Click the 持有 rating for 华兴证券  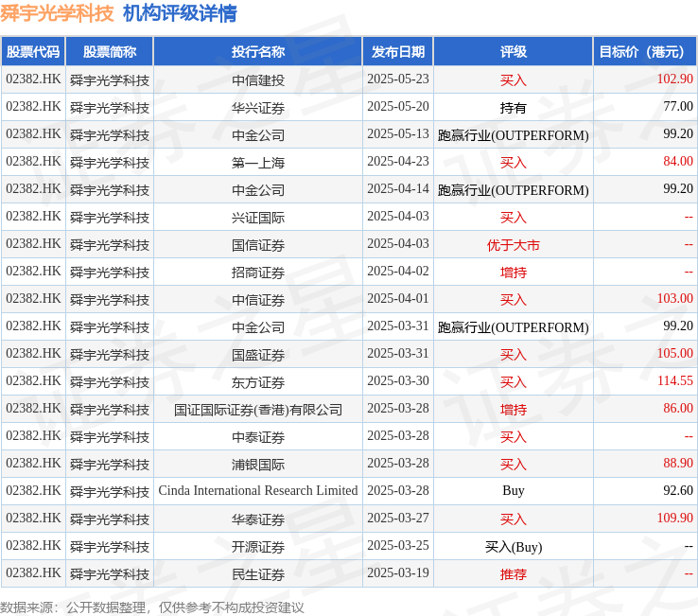click(514, 108)
